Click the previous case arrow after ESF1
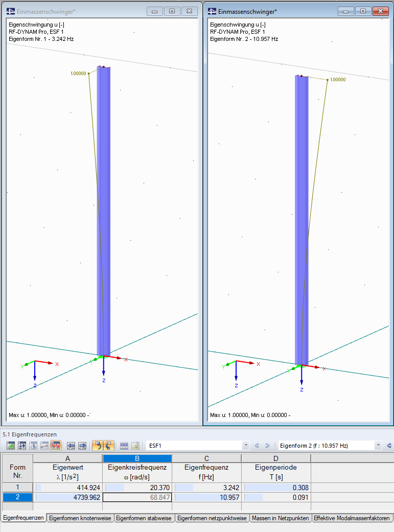Image resolution: width=394 pixels, height=532 pixels. pos(257,446)
